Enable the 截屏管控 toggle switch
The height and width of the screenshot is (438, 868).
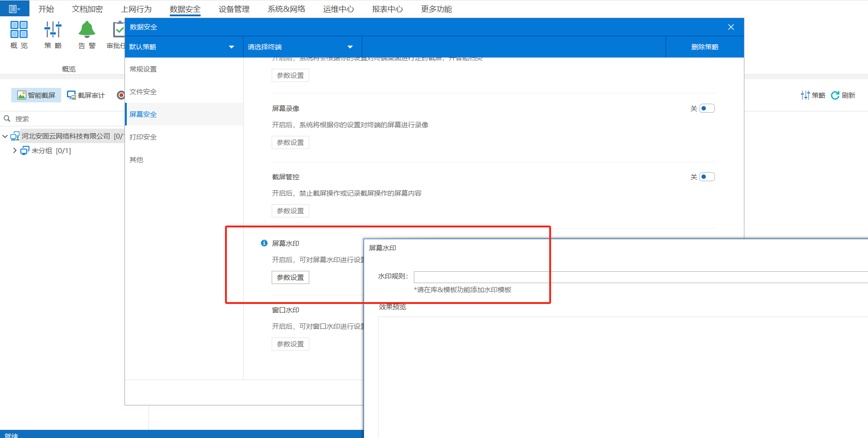coord(706,177)
